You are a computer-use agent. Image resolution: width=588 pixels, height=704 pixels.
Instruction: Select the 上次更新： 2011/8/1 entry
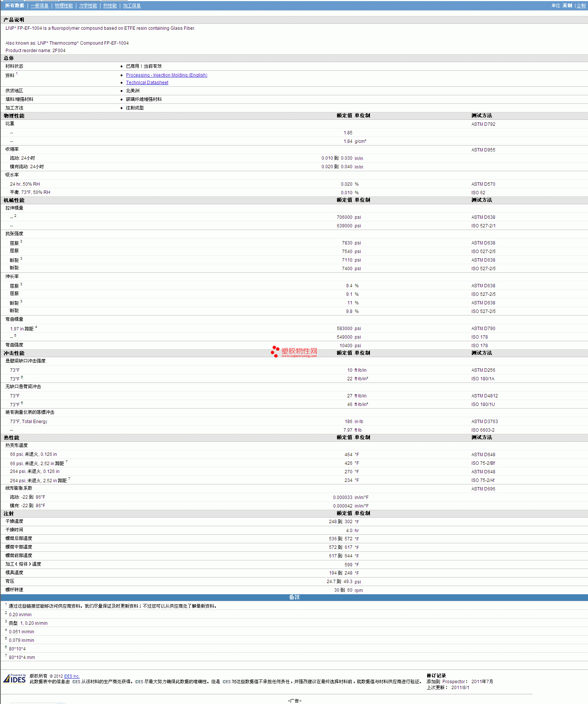[x=448, y=688]
